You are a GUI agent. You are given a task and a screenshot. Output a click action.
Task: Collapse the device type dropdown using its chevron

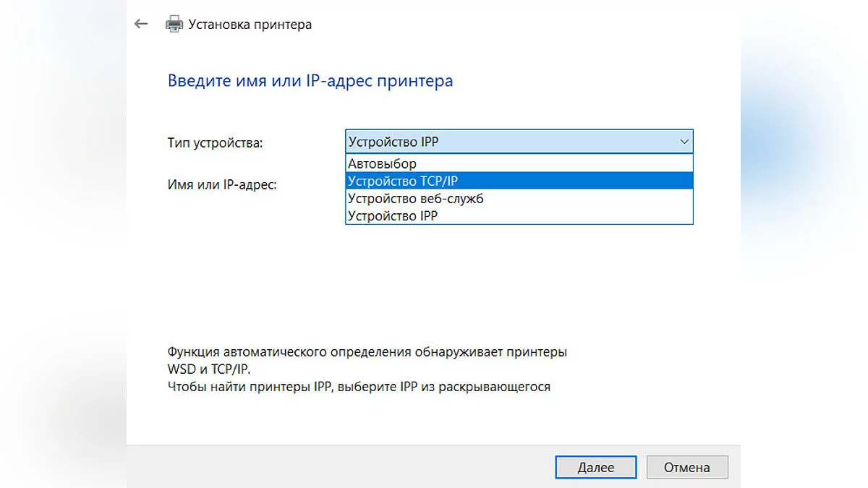[x=684, y=142]
